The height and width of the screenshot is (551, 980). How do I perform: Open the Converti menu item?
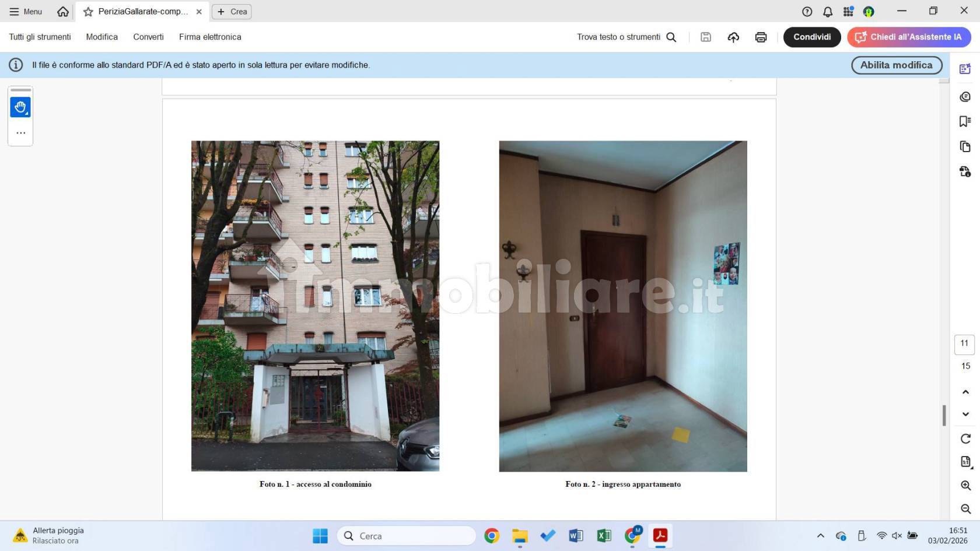148,37
